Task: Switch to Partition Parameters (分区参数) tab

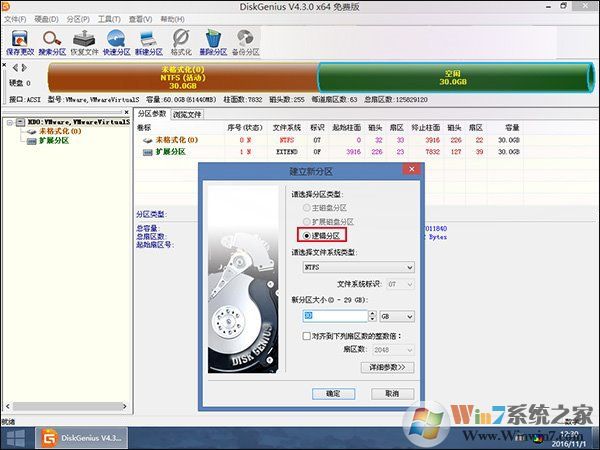Action: [x=152, y=114]
